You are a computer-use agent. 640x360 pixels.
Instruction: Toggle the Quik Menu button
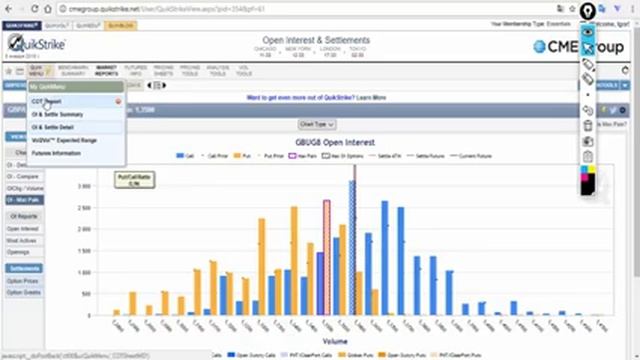tap(40, 71)
